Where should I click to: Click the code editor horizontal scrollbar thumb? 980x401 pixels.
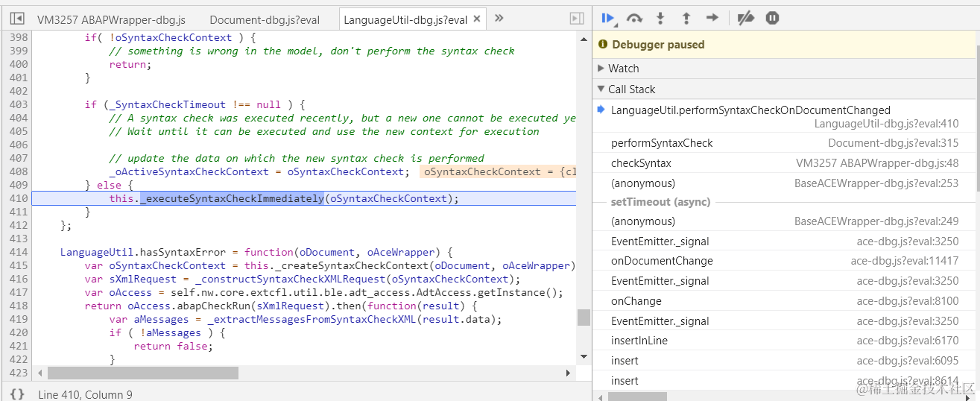point(142,373)
